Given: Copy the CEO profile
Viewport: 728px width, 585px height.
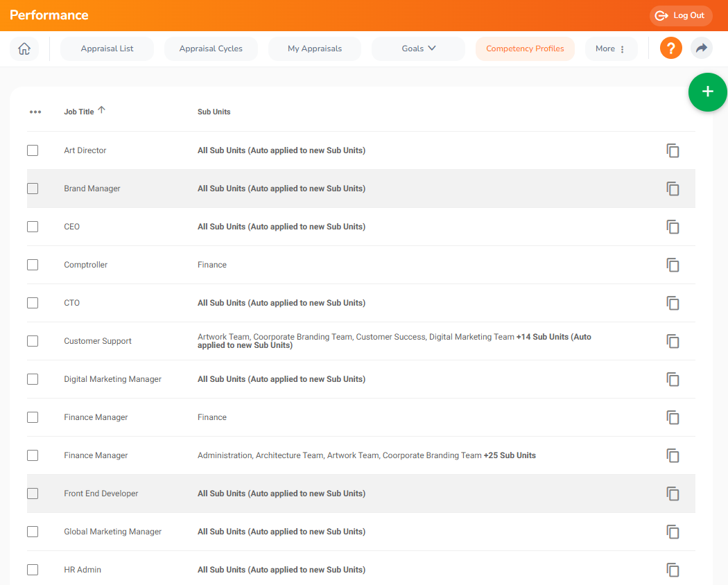Looking at the screenshot, I should tap(673, 227).
